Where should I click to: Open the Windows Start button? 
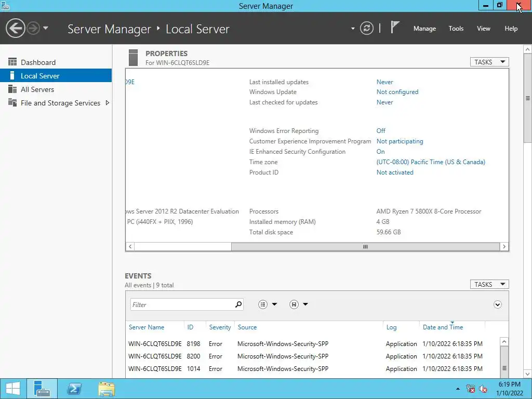13,389
